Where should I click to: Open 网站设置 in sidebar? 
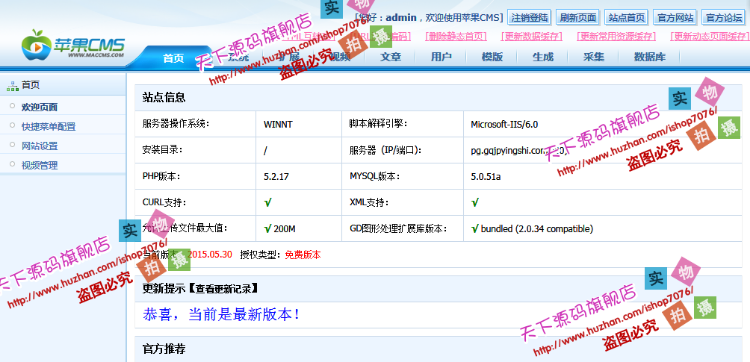40,146
